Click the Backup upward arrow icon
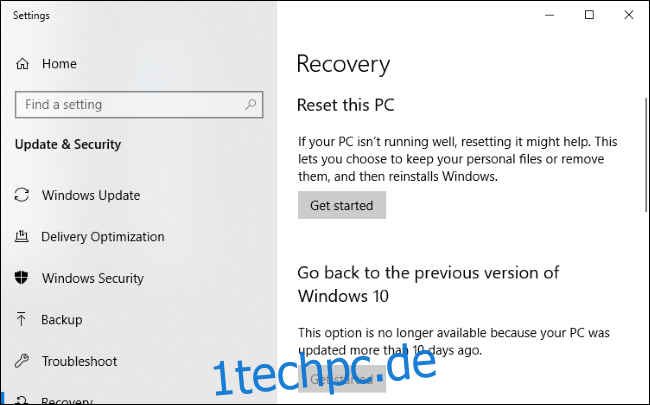The width and height of the screenshot is (650, 405). pos(21,319)
